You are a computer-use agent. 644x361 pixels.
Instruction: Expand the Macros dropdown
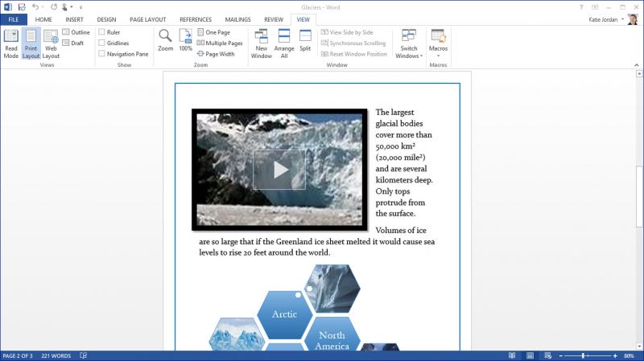[438, 43]
